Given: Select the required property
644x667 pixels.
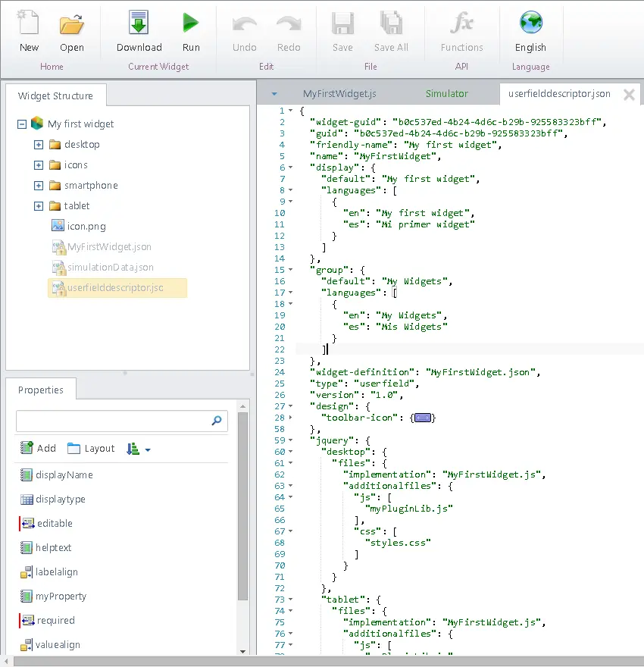Looking at the screenshot, I should click(48, 620).
